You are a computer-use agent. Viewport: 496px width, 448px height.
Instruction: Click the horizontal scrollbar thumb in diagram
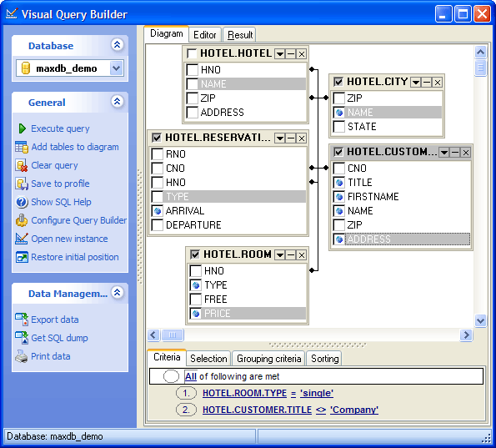point(173,335)
